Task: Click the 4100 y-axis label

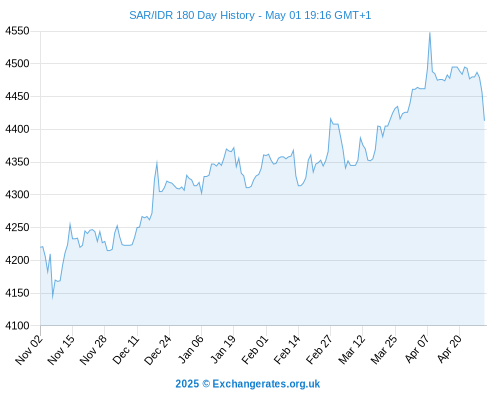Action: point(17,326)
